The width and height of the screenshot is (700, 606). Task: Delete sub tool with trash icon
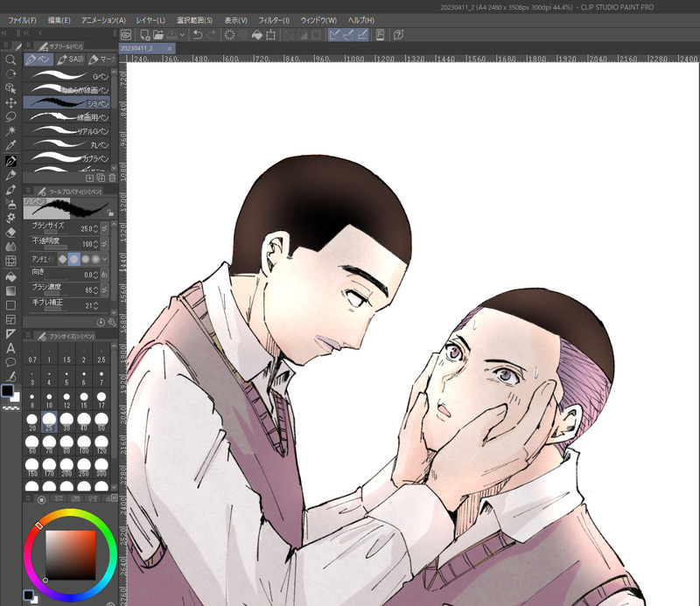click(x=112, y=178)
